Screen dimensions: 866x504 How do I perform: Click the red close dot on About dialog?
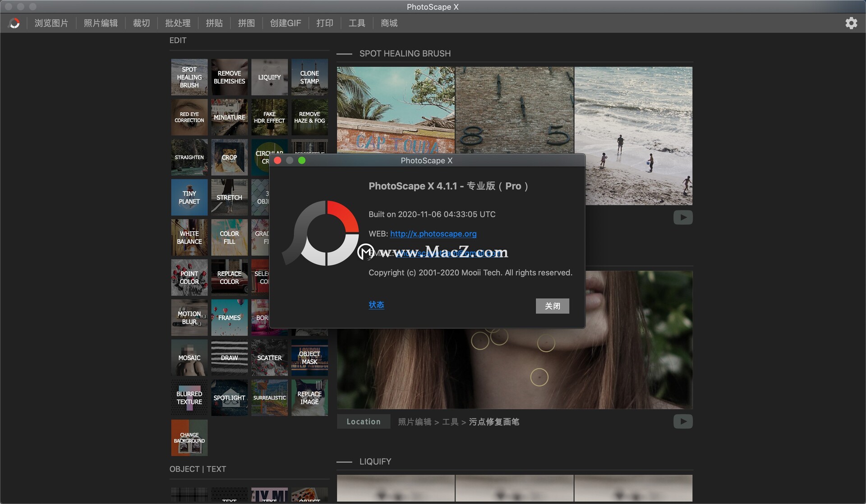pyautogui.click(x=278, y=160)
